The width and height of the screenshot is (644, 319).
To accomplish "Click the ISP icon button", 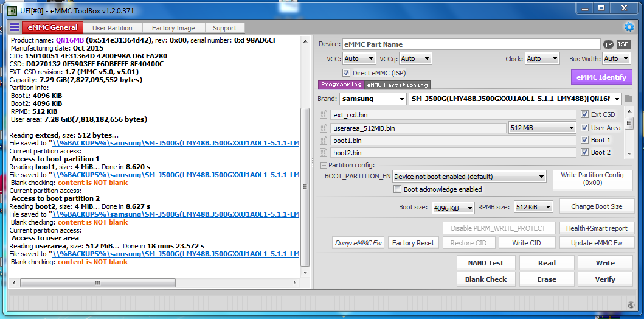I will tap(623, 44).
